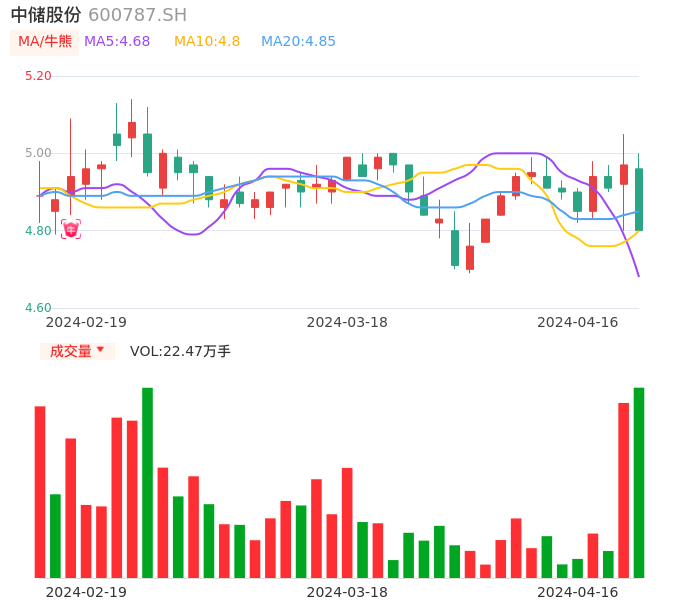Click the 中储股份 stock title
The image size is (686, 606).
pyautogui.click(x=46, y=15)
